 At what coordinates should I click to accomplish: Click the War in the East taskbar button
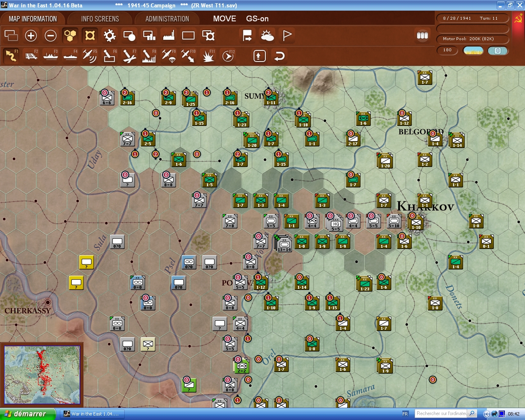click(x=92, y=414)
